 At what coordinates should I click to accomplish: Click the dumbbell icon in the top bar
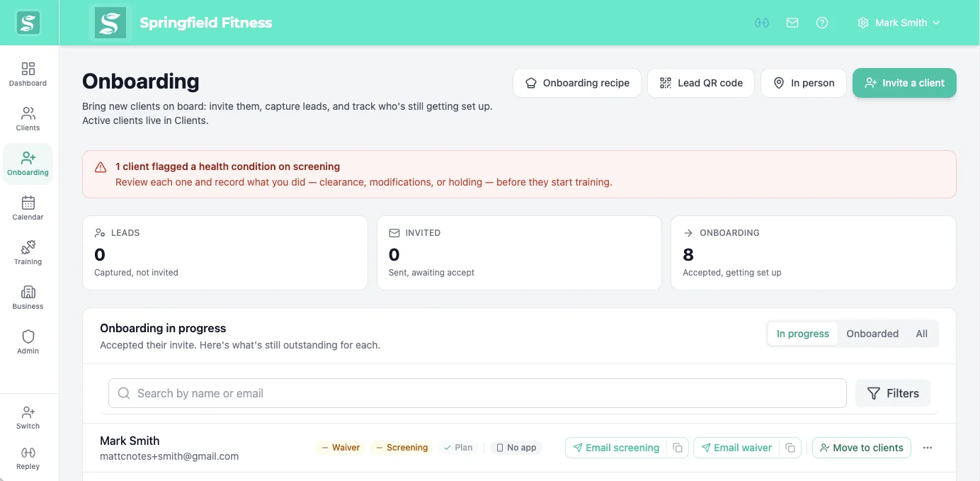[x=762, y=23]
